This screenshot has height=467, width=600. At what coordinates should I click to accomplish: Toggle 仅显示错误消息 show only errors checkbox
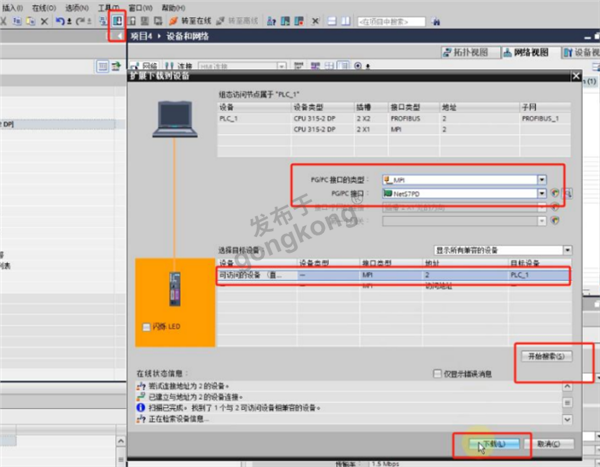(x=437, y=373)
